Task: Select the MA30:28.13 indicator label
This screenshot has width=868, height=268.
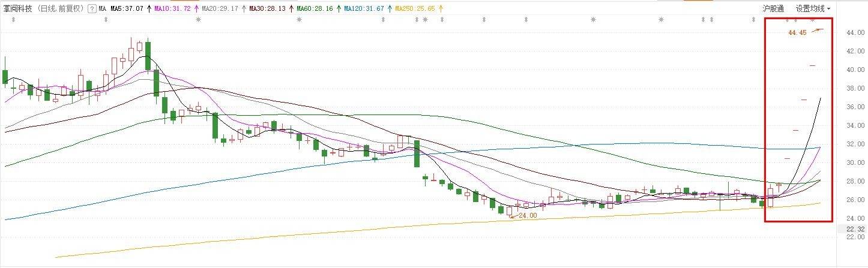Action: click(x=267, y=9)
